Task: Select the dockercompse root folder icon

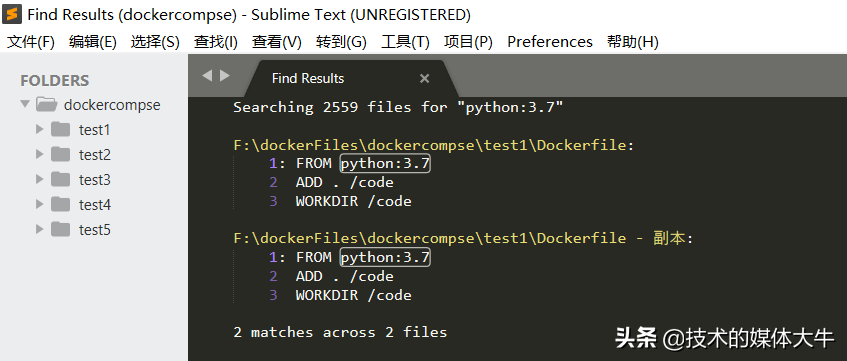Action: (x=46, y=104)
